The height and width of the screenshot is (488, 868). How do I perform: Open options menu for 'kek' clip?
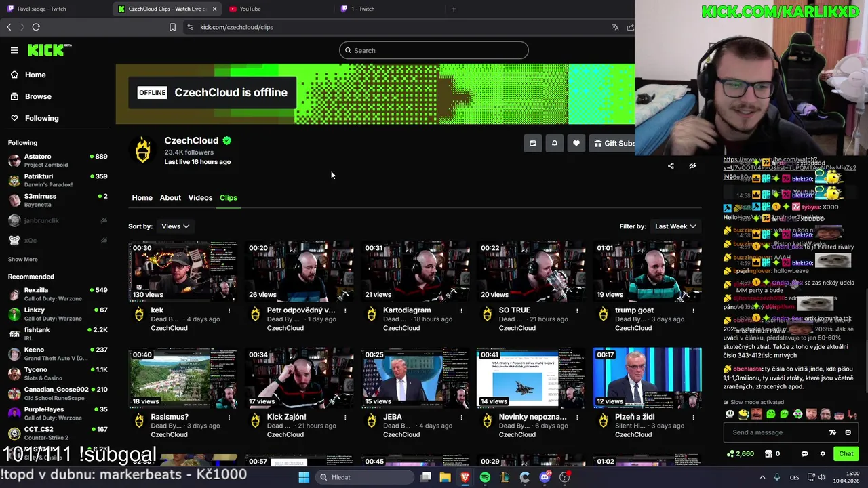pyautogui.click(x=229, y=311)
